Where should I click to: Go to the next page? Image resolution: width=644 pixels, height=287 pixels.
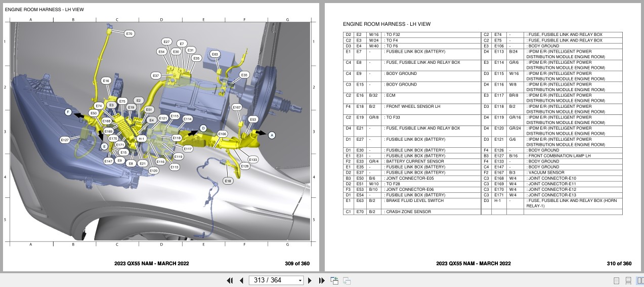[310, 280]
